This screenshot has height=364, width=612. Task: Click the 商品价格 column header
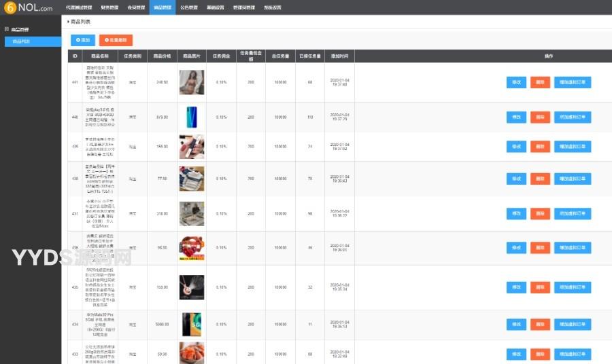tap(162, 56)
